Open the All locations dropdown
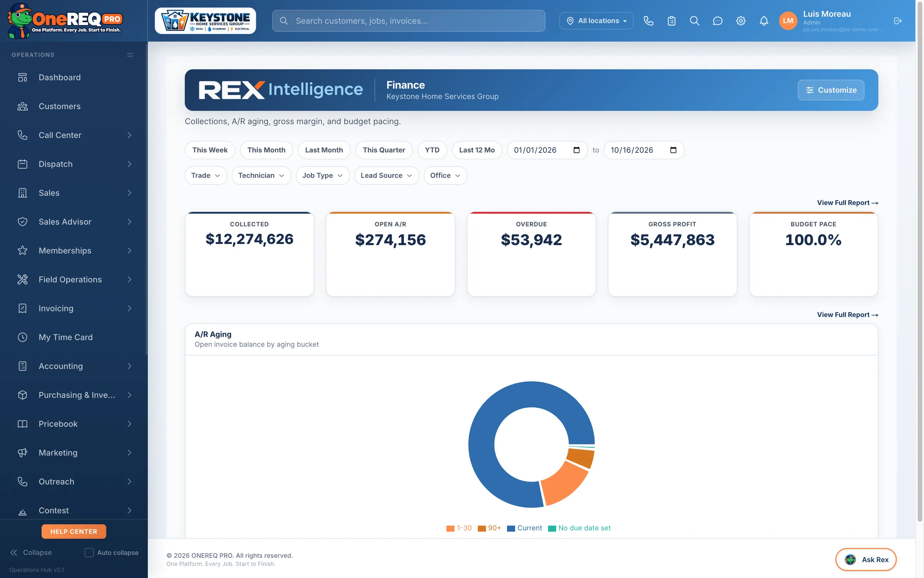The width and height of the screenshot is (924, 578). pyautogui.click(x=596, y=21)
